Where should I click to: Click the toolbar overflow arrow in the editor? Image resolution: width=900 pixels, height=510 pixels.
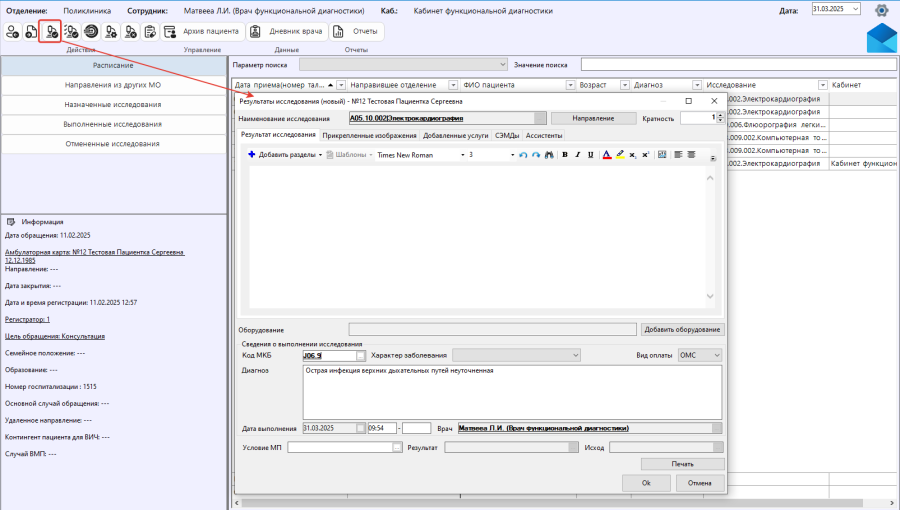[713, 158]
